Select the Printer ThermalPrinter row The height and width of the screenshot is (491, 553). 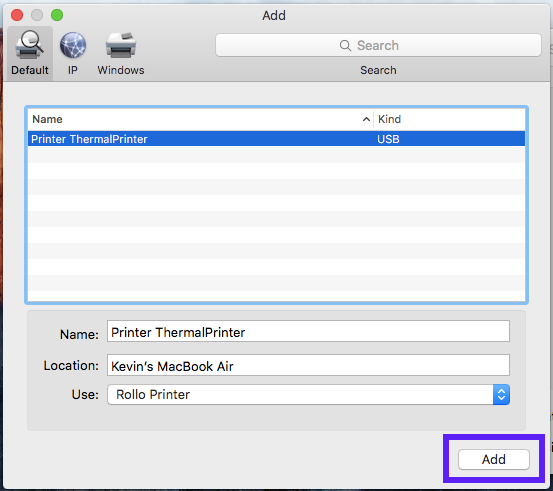point(276,139)
